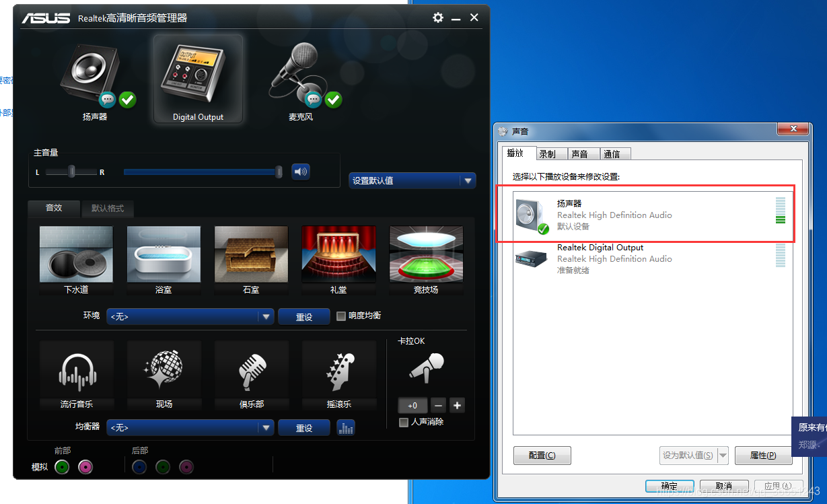Viewport: 827px width, 504px height.
Task: Click the L/R balance slider handle
Action: coord(72,172)
